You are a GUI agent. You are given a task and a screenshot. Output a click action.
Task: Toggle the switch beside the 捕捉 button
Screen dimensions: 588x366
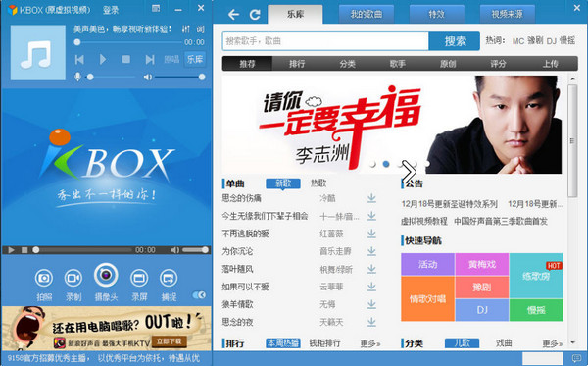click(199, 295)
